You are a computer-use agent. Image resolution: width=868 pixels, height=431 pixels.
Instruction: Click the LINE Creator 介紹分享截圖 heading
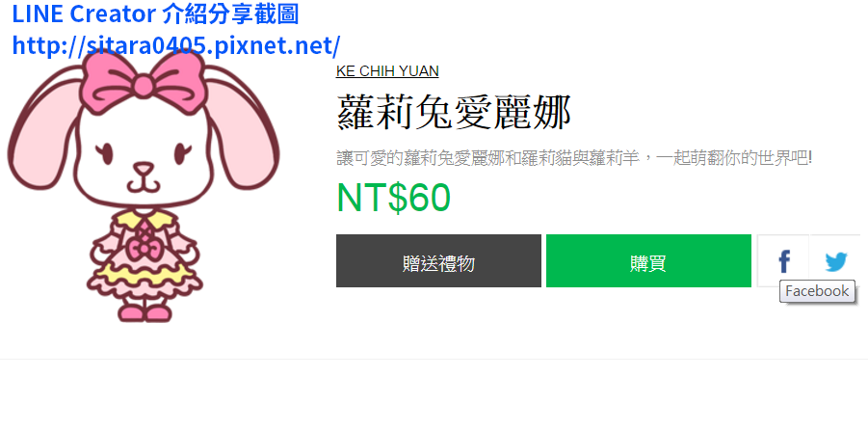point(155,14)
